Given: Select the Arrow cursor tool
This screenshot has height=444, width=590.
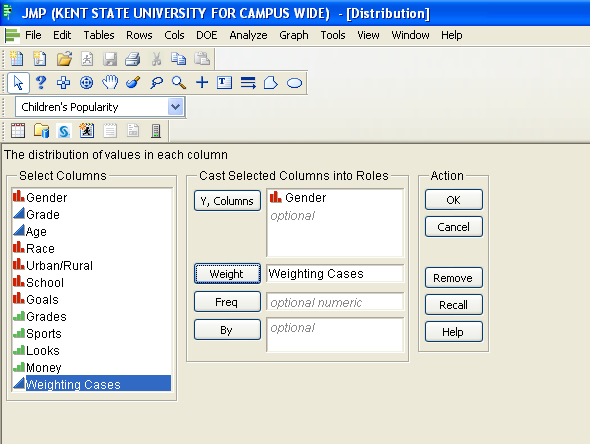Looking at the screenshot, I should click(x=18, y=82).
